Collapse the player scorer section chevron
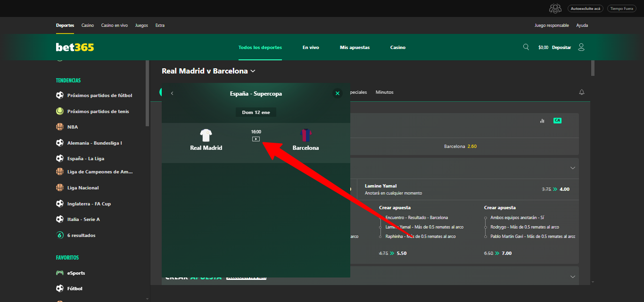 [x=573, y=168]
